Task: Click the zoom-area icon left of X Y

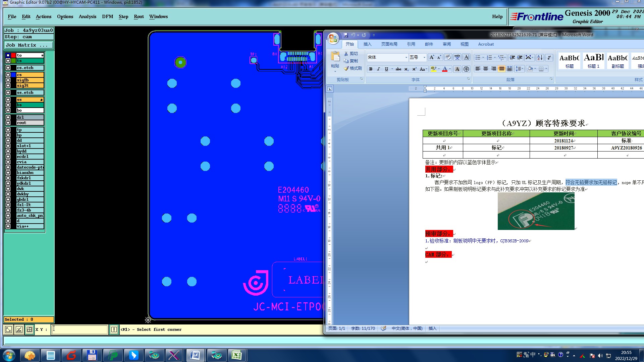Action: 8,329
